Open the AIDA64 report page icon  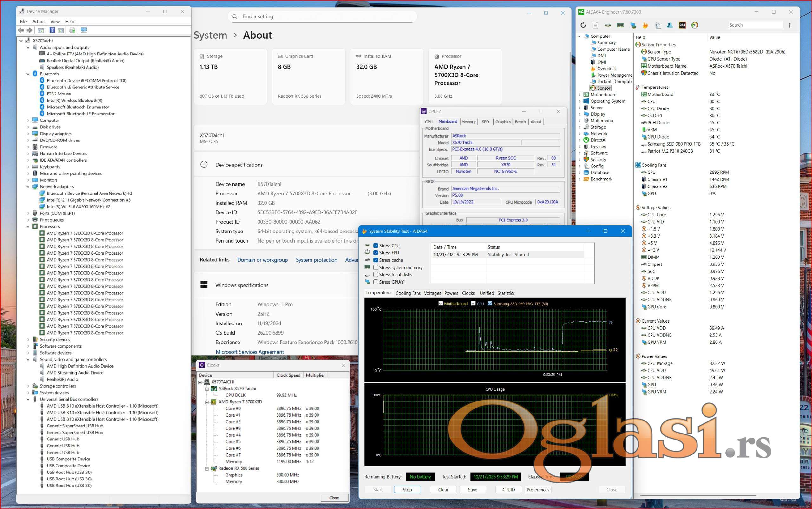pos(595,25)
